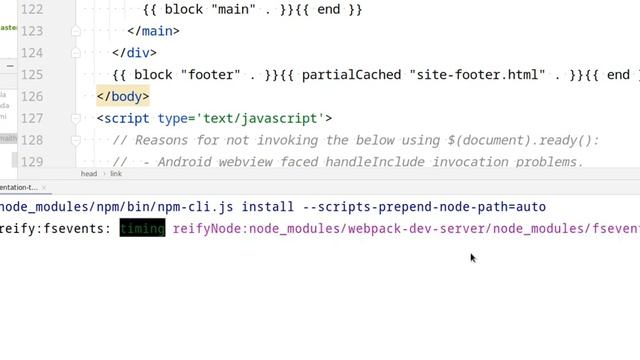Click the highlighted 'timing' word in terminal
The image size is (640, 360).
coord(142,228)
